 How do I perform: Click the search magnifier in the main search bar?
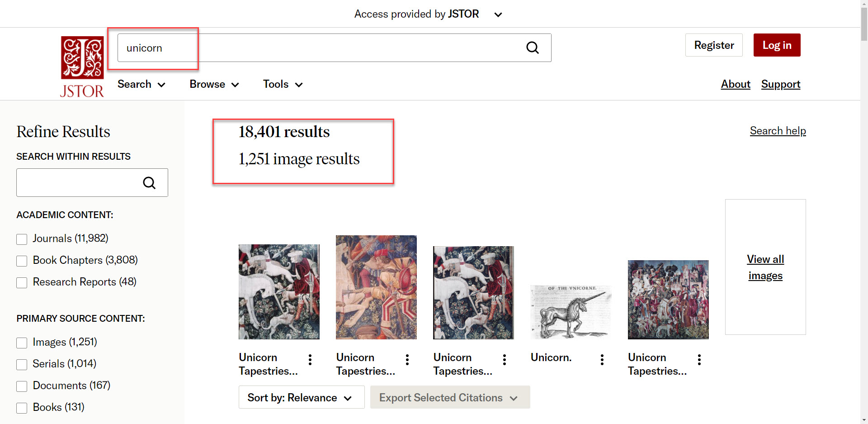(532, 48)
